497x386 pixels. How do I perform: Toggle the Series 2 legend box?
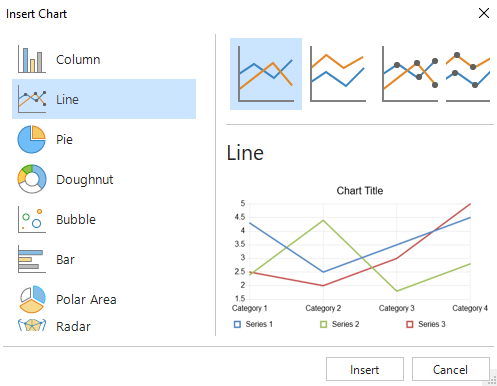[x=323, y=324]
